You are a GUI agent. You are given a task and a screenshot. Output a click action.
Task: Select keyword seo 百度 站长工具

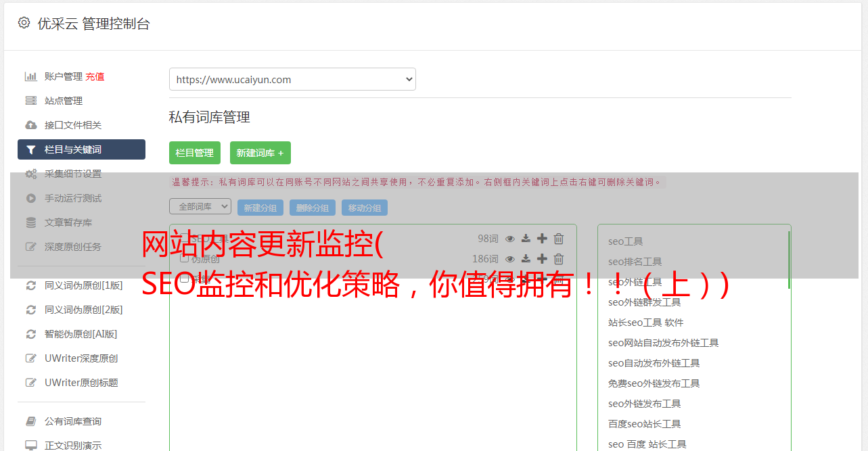[647, 444]
